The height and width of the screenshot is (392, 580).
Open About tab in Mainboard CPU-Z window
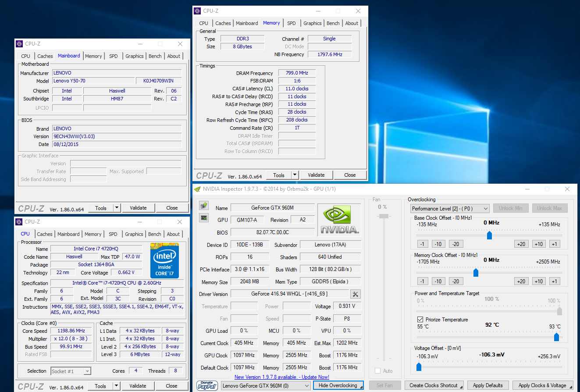174,56
